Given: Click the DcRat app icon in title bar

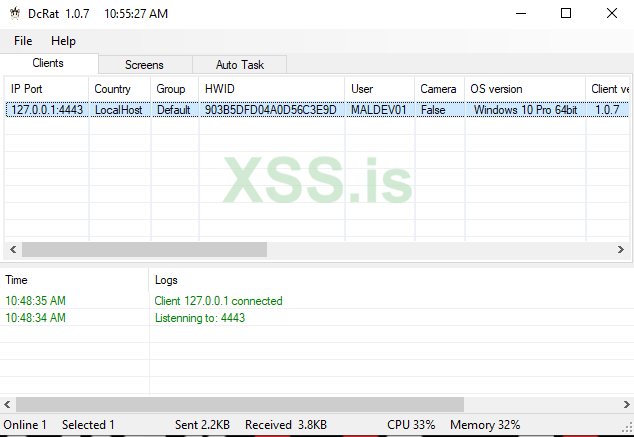Looking at the screenshot, I should (x=15, y=13).
